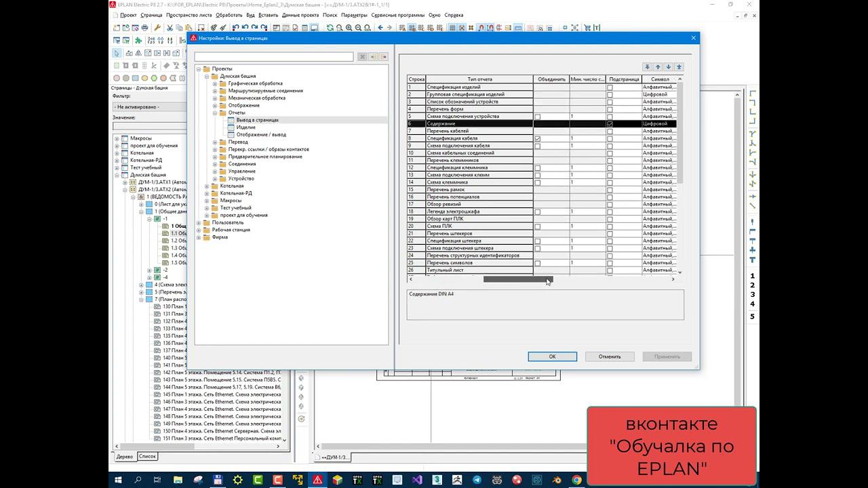Click the 'Титульный лист' table row
Viewport: 868px width, 488px height.
[542, 270]
